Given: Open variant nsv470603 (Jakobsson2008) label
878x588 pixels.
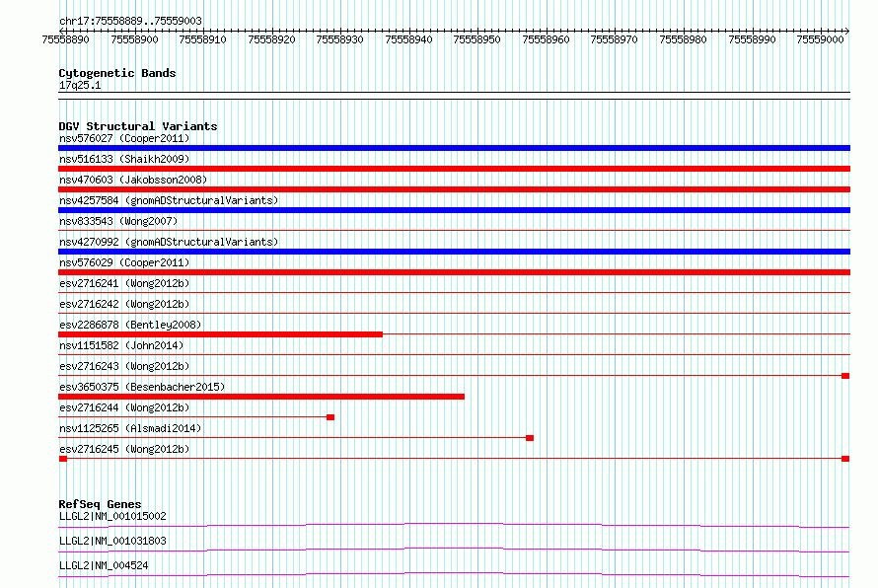Looking at the screenshot, I should (133, 180).
